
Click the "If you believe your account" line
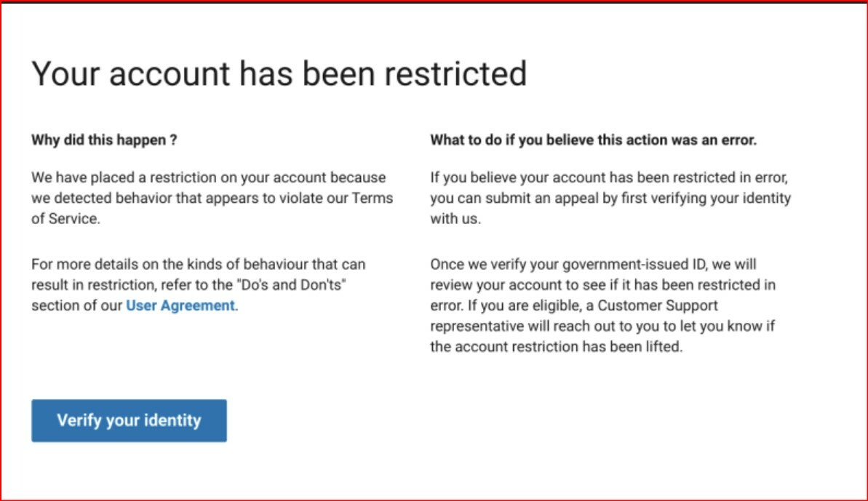click(x=609, y=177)
